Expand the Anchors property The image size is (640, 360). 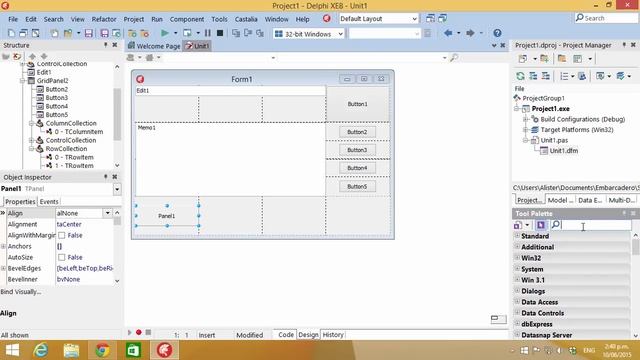click(x=3, y=247)
